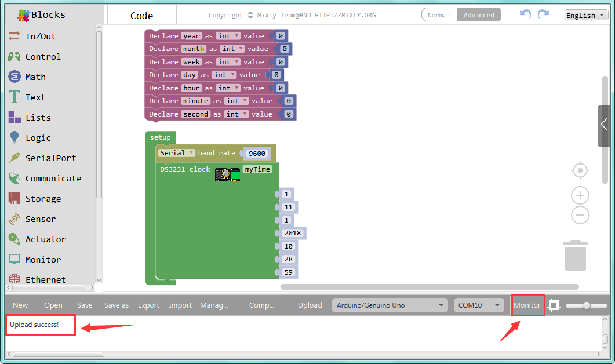The width and height of the screenshot is (615, 364).
Task: Click the 9600 baud rate value field
Action: coord(256,154)
